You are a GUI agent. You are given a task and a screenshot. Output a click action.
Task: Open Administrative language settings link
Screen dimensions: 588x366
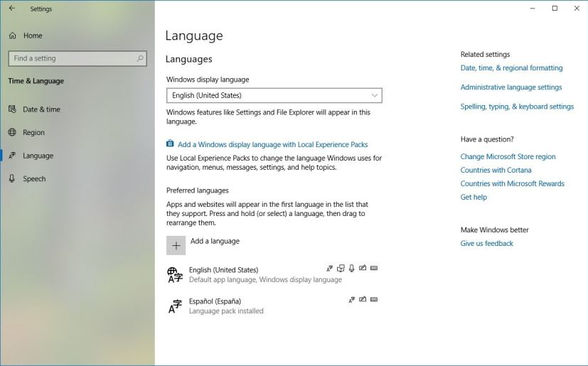point(511,87)
